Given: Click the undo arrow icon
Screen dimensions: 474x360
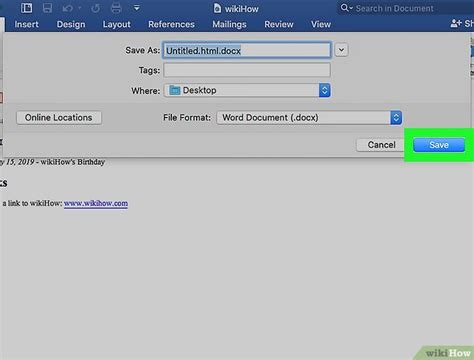Looking at the screenshot, I should pyautogui.click(x=67, y=8).
